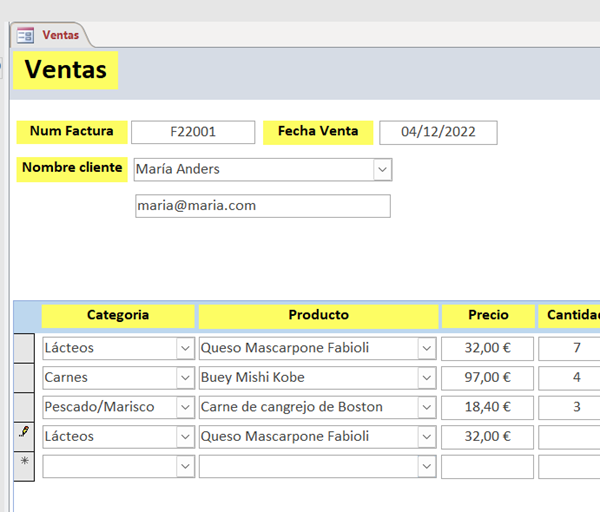Expand the Lácteos category dropdown in first row
This screenshot has width=600, height=512.
(x=185, y=348)
